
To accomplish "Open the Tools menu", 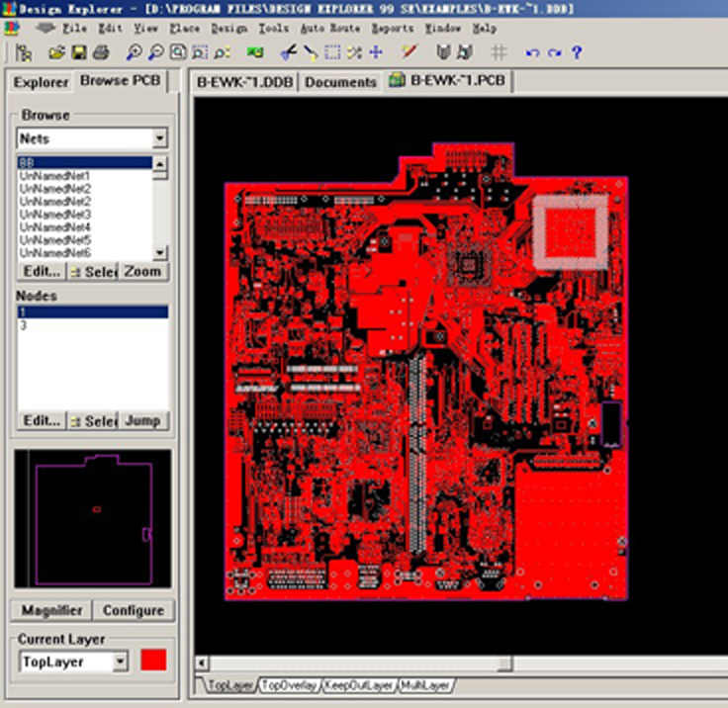I will (x=273, y=29).
